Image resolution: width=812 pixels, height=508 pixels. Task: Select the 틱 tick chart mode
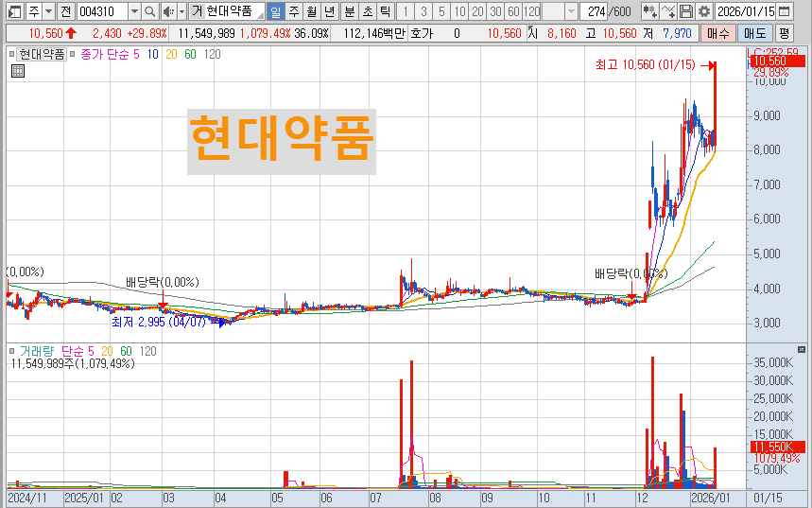tap(386, 11)
